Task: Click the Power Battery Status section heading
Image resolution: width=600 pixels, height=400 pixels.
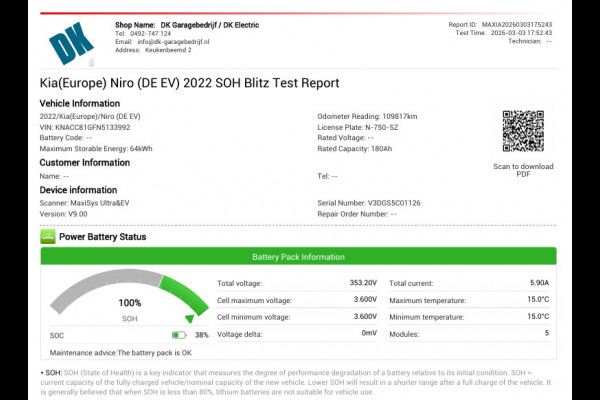Action: [x=102, y=237]
